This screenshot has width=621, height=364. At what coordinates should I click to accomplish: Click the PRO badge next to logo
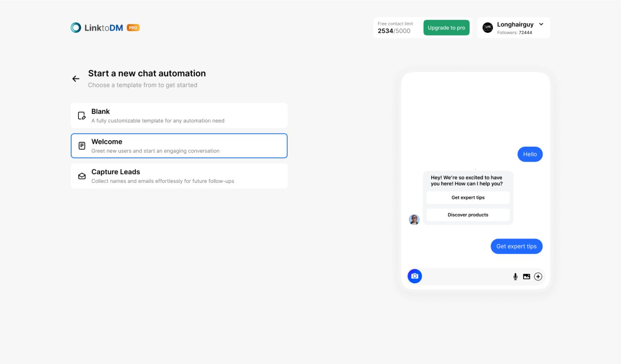(x=133, y=28)
